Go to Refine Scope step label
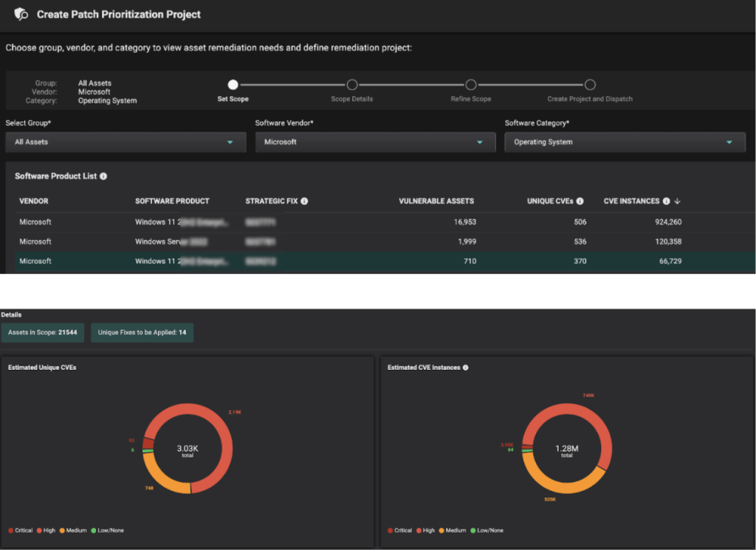Image resolution: width=756 pixels, height=550 pixels. 471,99
